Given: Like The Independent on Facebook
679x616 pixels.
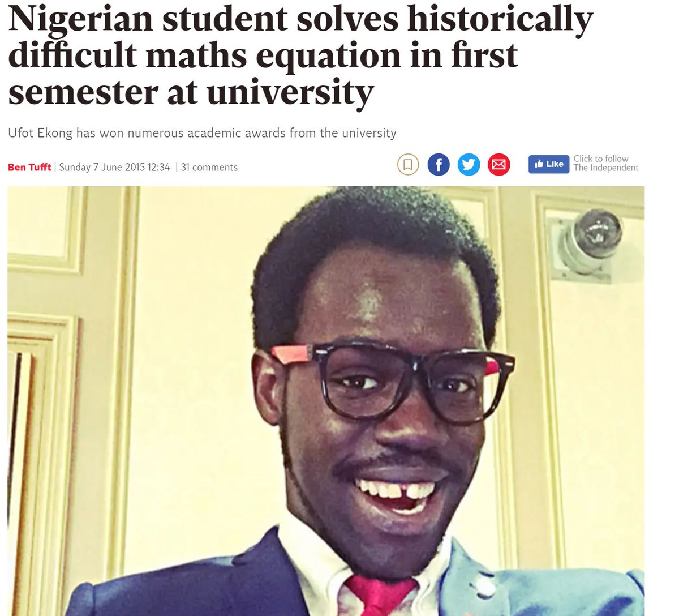Looking at the screenshot, I should 549,164.
